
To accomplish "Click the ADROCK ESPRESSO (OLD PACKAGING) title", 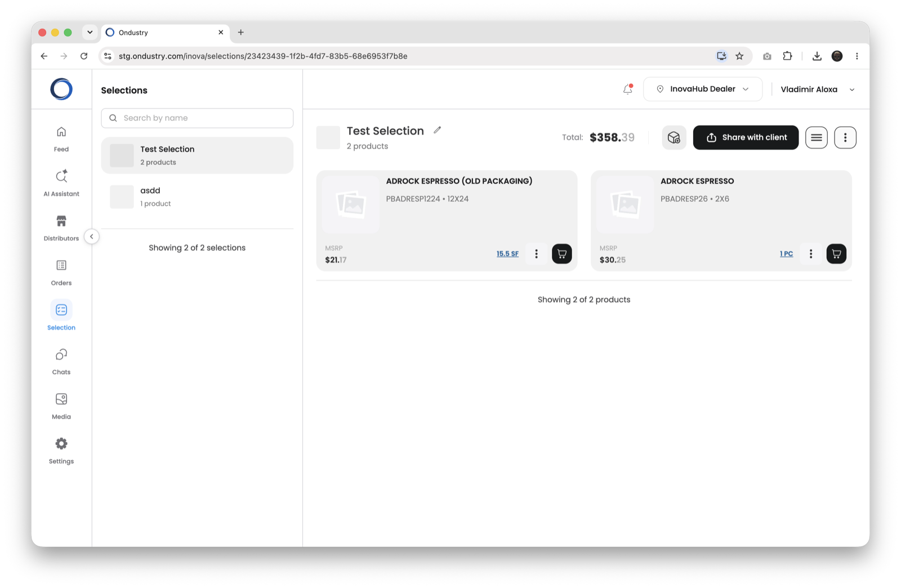I will [x=459, y=181].
